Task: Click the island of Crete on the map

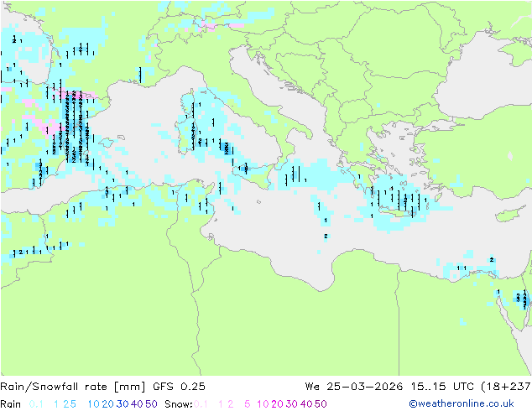Action: click(397, 211)
